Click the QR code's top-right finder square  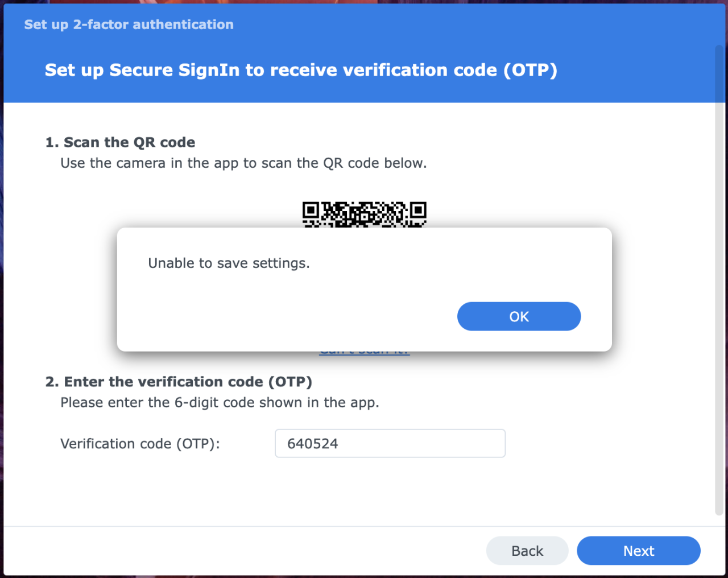(x=419, y=210)
